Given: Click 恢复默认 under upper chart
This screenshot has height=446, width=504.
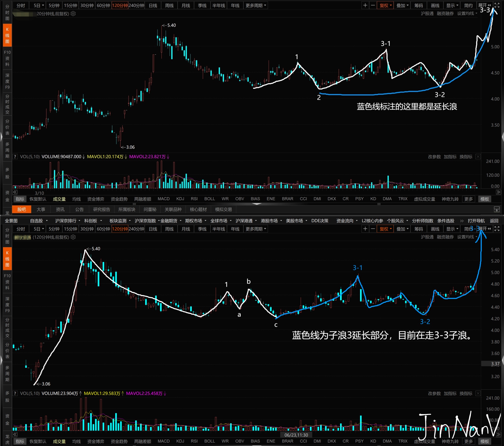Looking at the screenshot, I should pos(38,199).
